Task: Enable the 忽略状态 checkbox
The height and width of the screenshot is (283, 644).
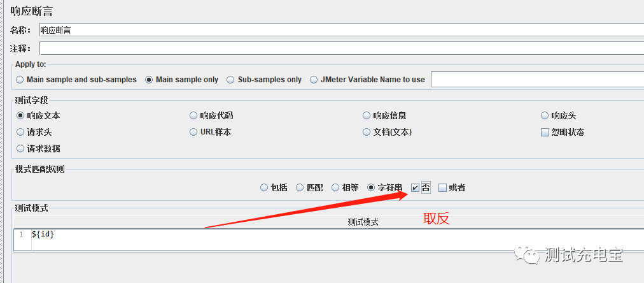Action: pyautogui.click(x=545, y=133)
